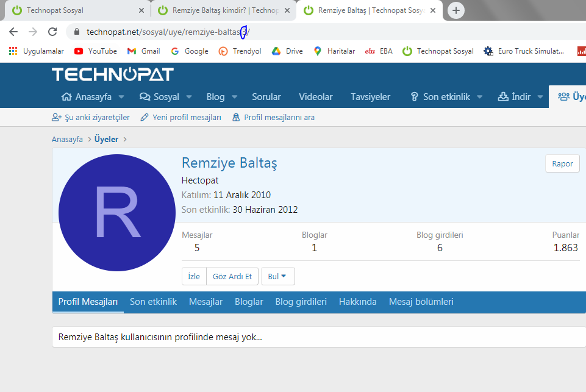Go to Anasayfa in navigation bar

[x=87, y=97]
